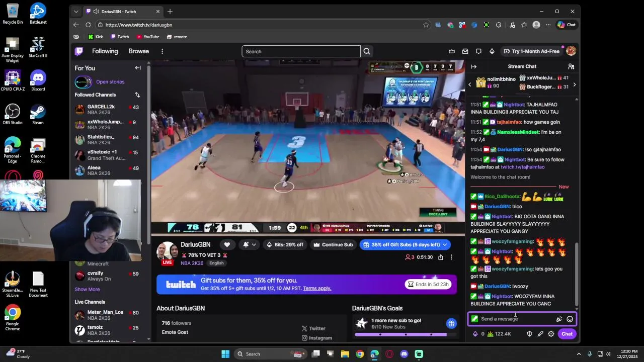Open the Prime Loot crown icon
The image size is (644, 362).
click(x=452, y=51)
